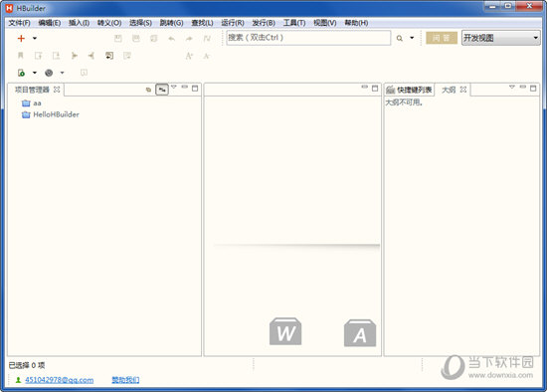Click the round grey globe icon
This screenshot has width=547, height=392.
coord(49,73)
